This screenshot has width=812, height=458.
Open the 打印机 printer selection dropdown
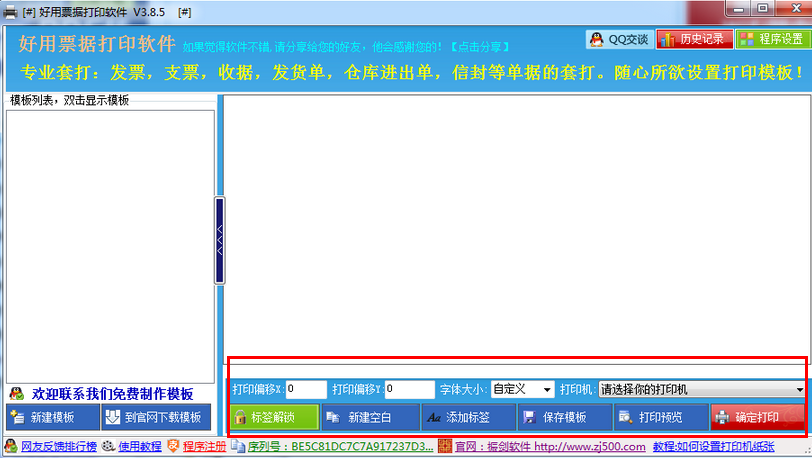[702, 389]
